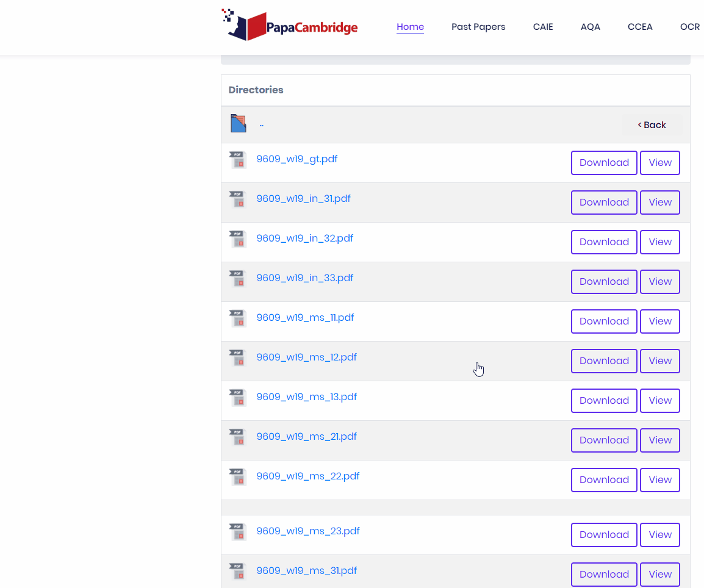Open the '..' parent directory link
Viewport: 704px width, 588px height.
[x=261, y=124]
